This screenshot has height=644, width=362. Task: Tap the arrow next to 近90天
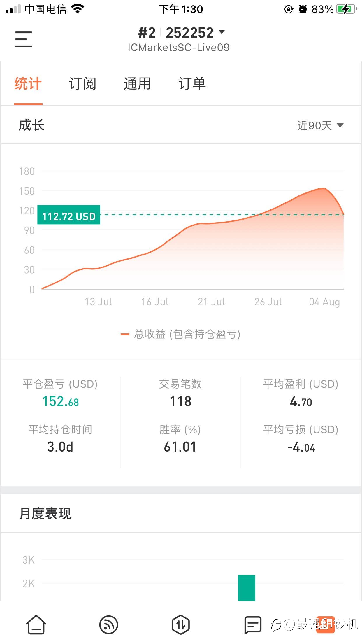[x=340, y=126]
